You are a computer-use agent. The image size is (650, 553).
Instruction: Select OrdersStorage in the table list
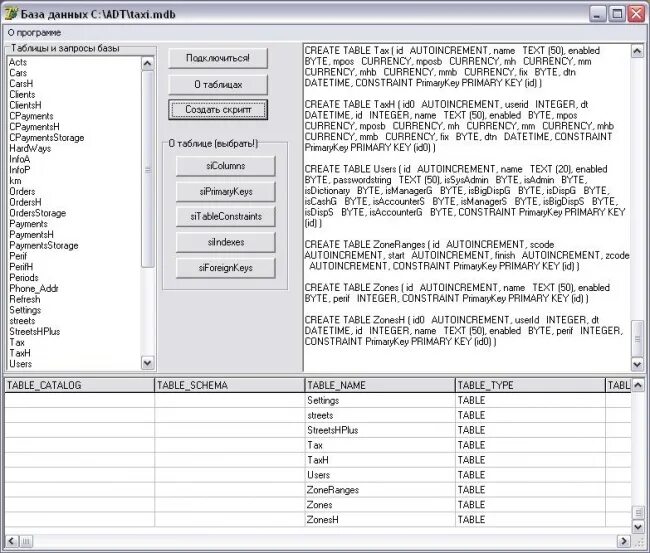pos(38,213)
